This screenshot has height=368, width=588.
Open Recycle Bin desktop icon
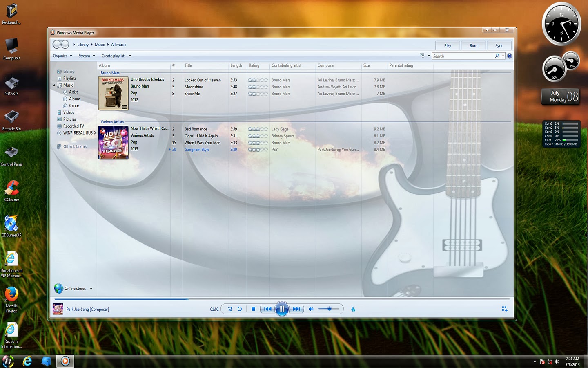point(11,120)
